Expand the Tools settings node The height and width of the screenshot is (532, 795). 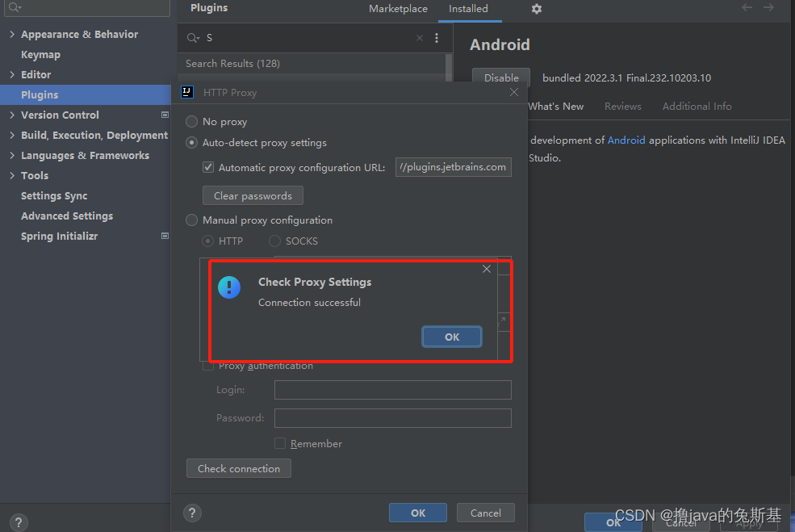point(12,175)
